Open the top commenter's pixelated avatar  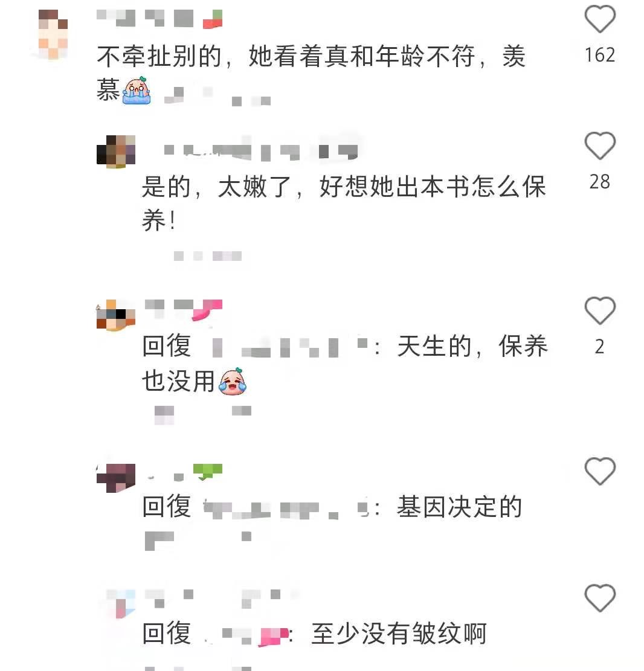pos(53,34)
